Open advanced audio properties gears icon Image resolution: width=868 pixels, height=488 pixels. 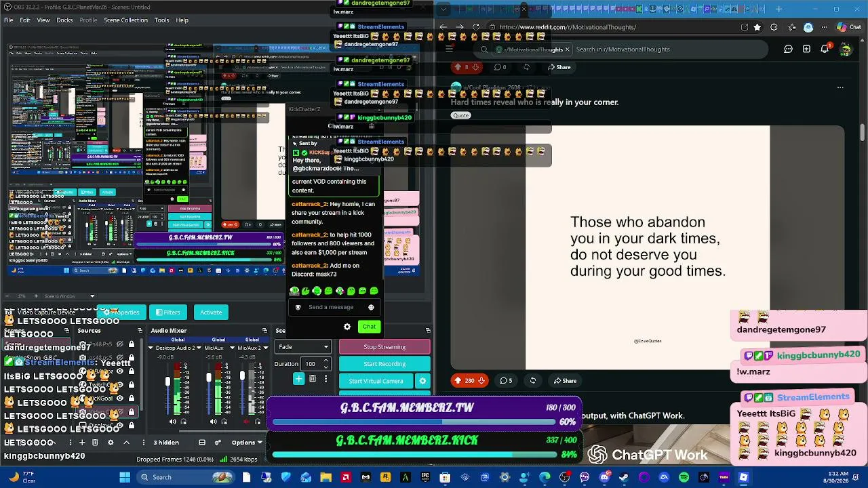pyautogui.click(x=218, y=443)
